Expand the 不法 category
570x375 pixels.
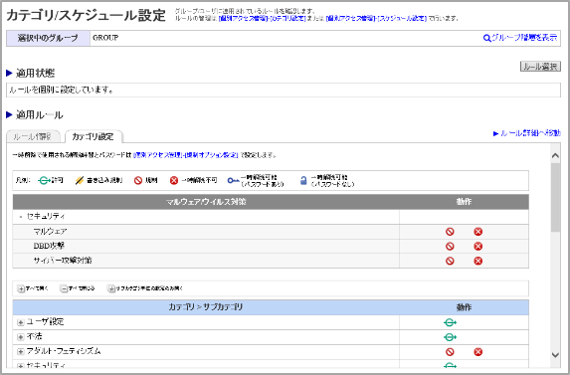tap(21, 337)
